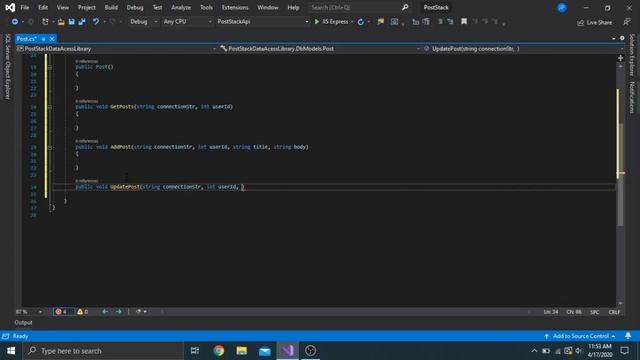Click the find in files icon
640x360 pixels.
coord(380,22)
